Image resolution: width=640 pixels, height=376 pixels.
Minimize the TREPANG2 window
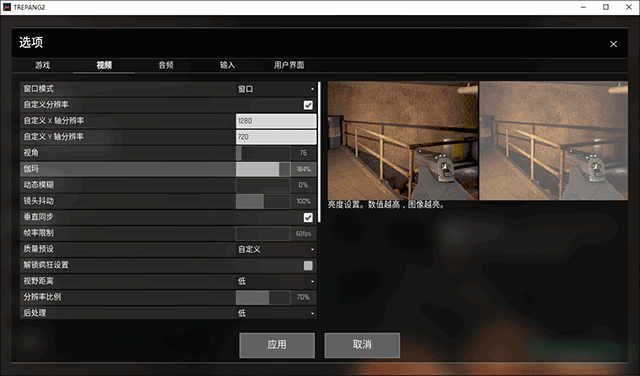[x=583, y=7]
